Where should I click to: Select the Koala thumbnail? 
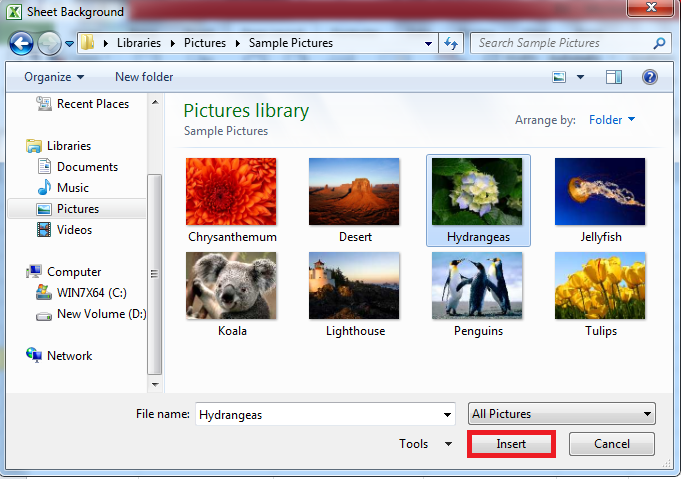pyautogui.click(x=231, y=286)
